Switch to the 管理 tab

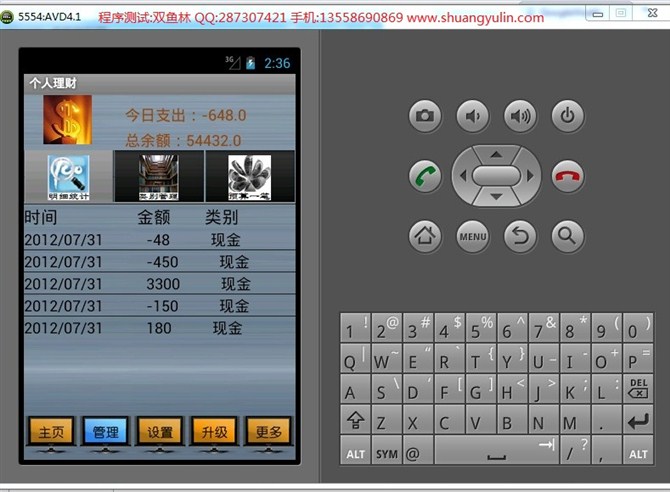click(x=106, y=431)
